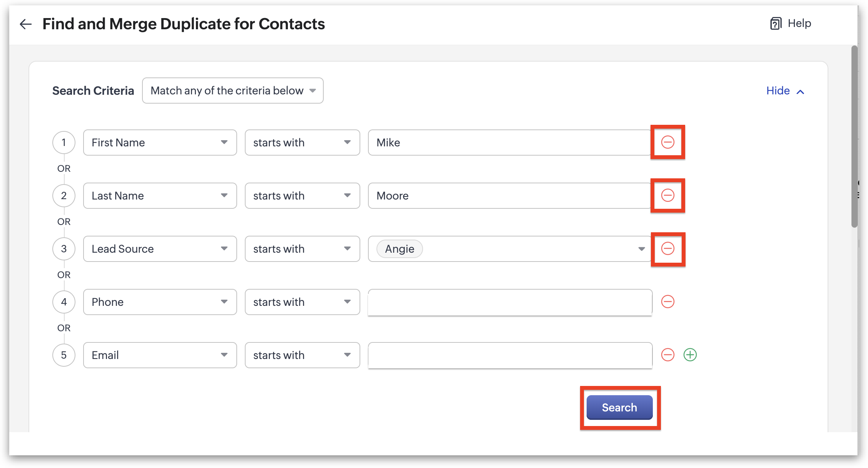
Task: Remove the First Name criteria row
Action: 667,142
